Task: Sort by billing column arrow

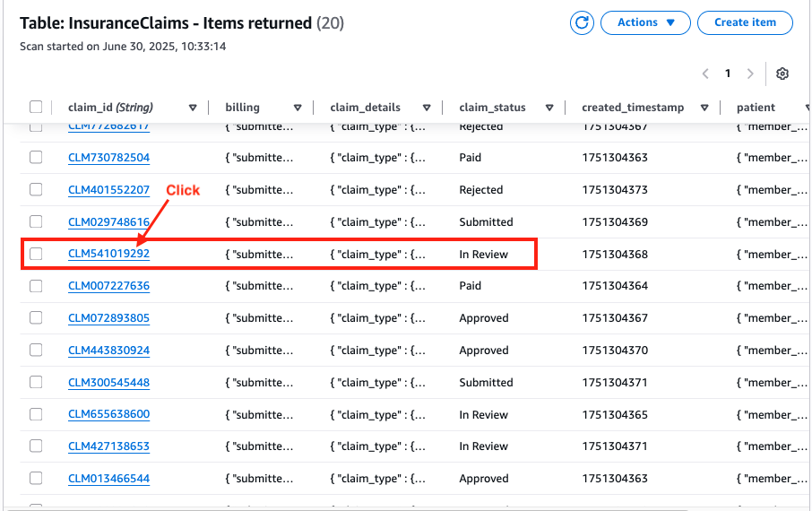Action: [298, 108]
